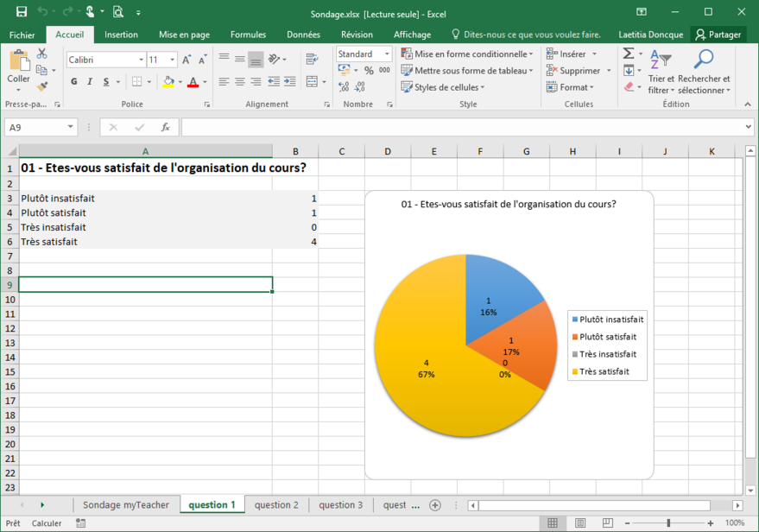Screen dimensions: 759x532
Task: Expand the Standard number format dropdown
Action: [386, 54]
